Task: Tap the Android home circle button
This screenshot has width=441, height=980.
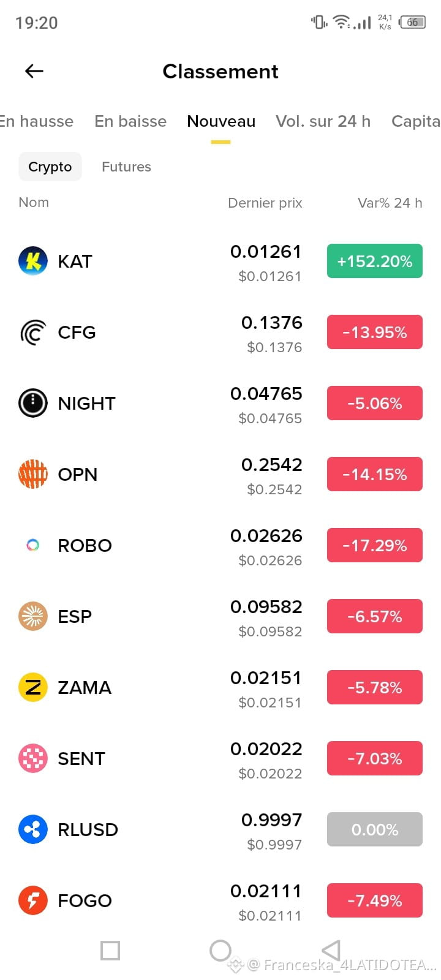Action: pyautogui.click(x=221, y=951)
